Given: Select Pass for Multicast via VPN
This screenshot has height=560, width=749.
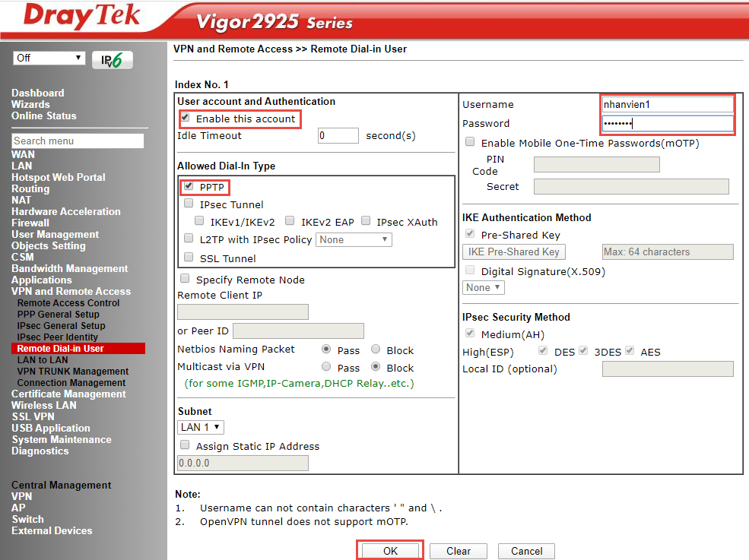Looking at the screenshot, I should click(x=326, y=367).
